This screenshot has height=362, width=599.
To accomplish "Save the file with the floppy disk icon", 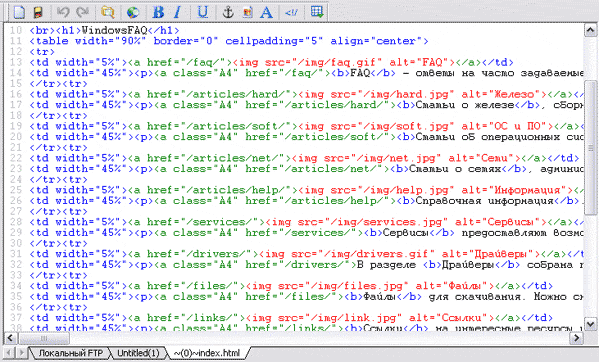I will coord(38,12).
